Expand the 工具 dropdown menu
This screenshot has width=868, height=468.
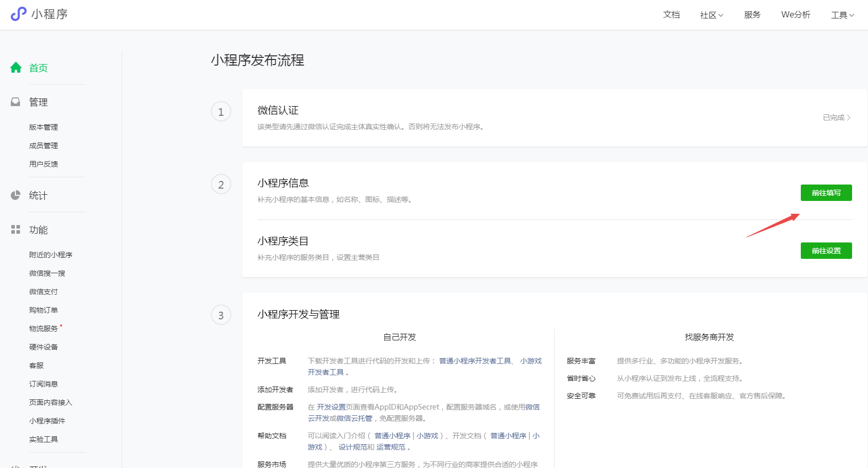click(x=842, y=15)
